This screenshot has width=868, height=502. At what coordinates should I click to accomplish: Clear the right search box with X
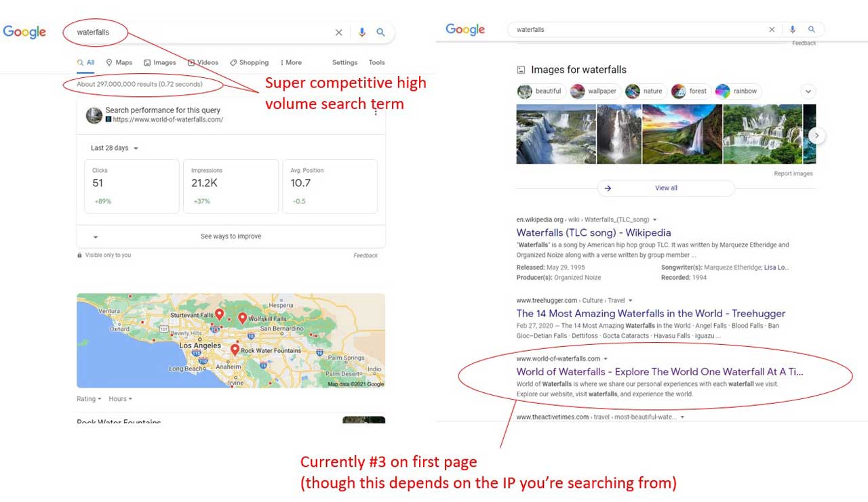(x=772, y=30)
